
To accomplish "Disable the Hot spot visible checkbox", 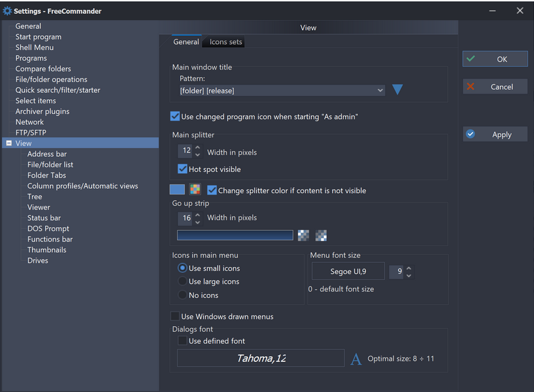I will [183, 169].
